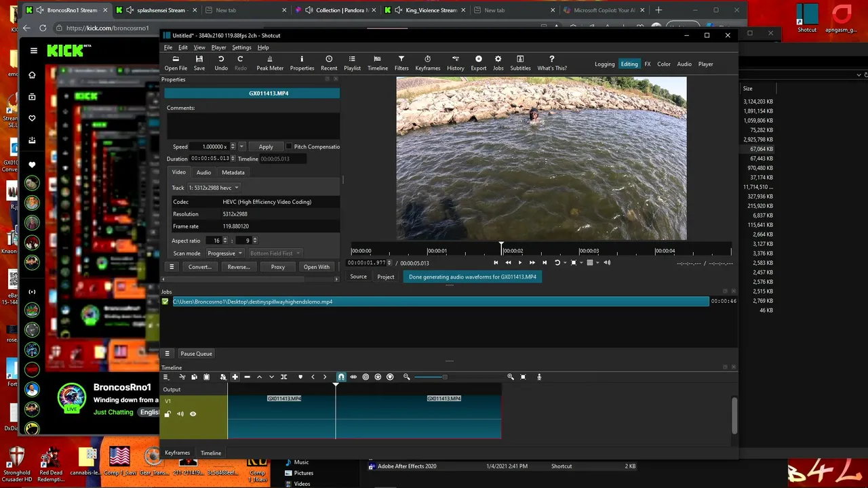Record audio with the microphone icon
The height and width of the screenshot is (488, 868).
click(x=539, y=377)
